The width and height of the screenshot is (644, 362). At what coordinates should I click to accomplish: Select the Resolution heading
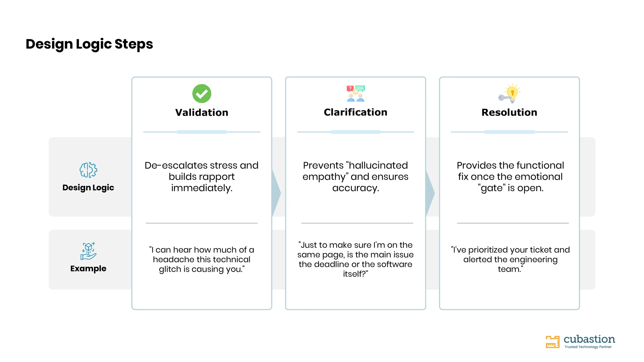click(x=509, y=112)
